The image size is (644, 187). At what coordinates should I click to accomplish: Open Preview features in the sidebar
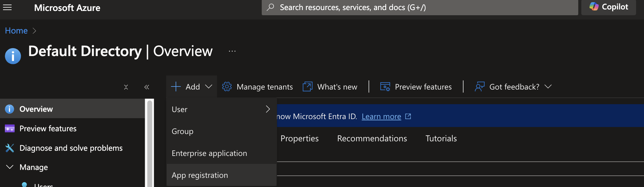click(72, 129)
